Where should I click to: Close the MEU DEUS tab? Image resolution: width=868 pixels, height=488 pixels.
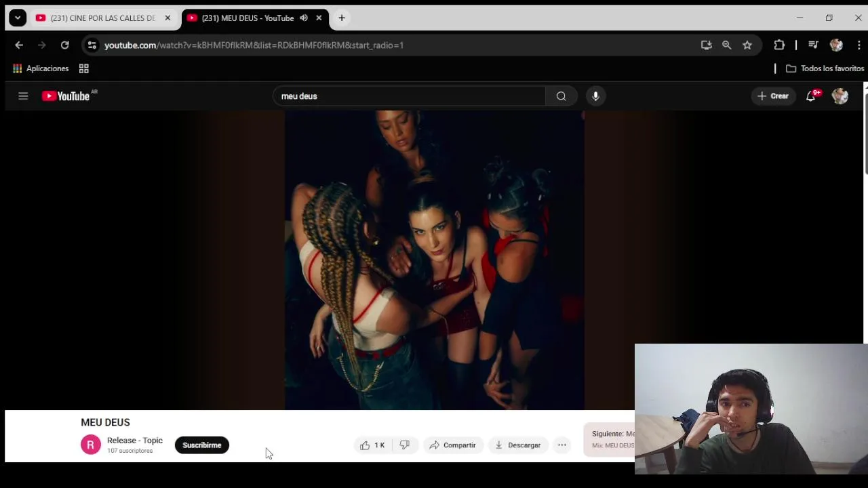point(319,18)
